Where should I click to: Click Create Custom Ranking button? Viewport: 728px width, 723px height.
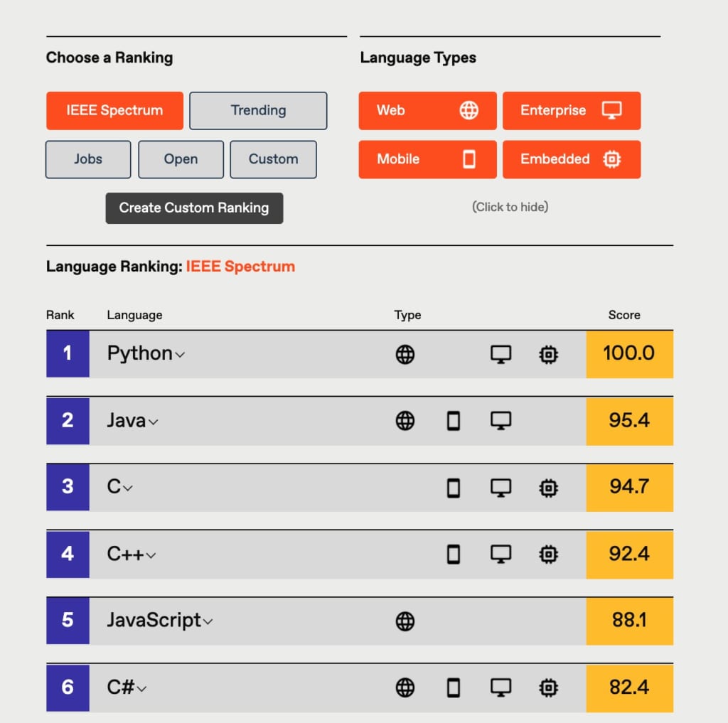click(x=194, y=208)
